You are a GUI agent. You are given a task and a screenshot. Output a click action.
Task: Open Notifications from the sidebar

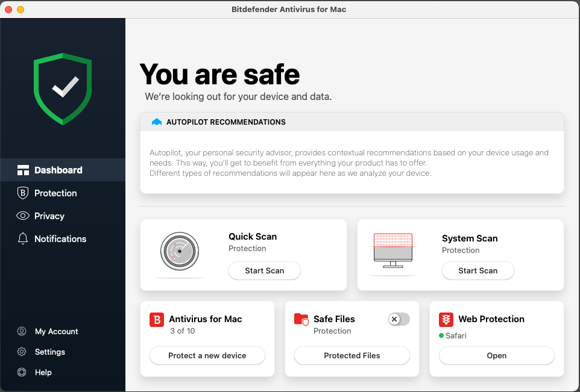tap(60, 238)
